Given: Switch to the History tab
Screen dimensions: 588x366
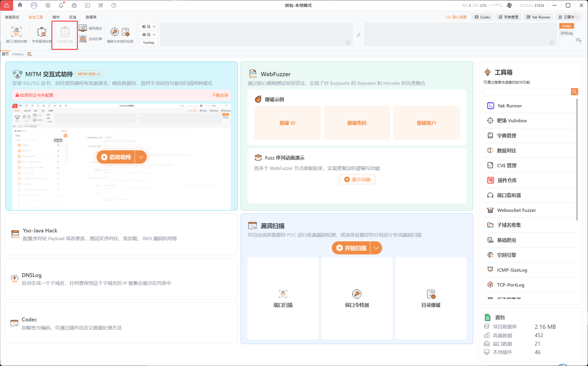Looking at the screenshot, I should coord(18,54).
